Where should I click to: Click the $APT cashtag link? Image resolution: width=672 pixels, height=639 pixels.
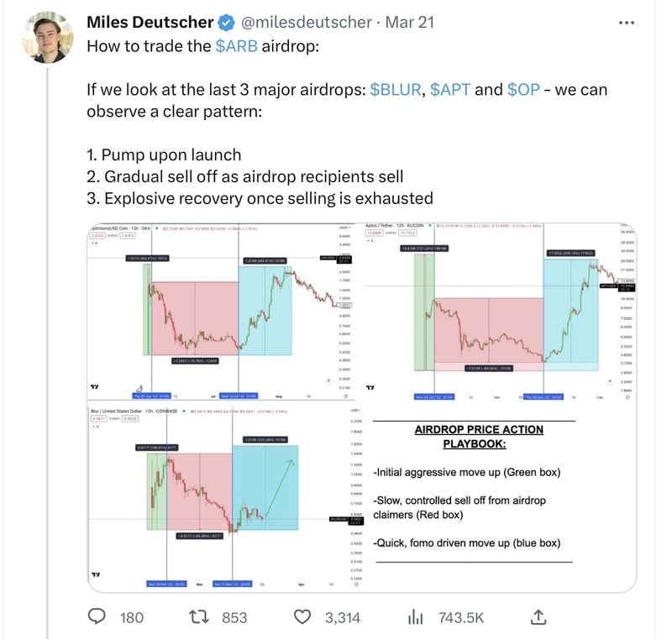(451, 90)
